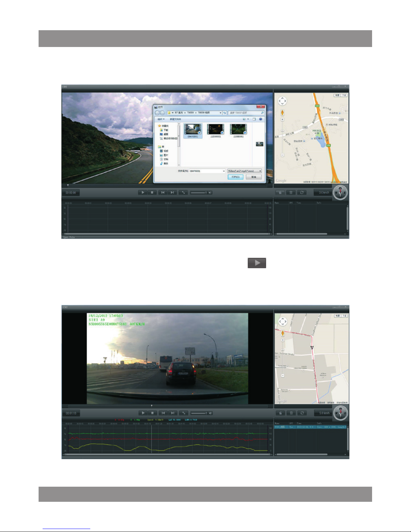411x532 pixels.
Task: Click the 00:01:13 elapsed time display
Action: point(71,413)
